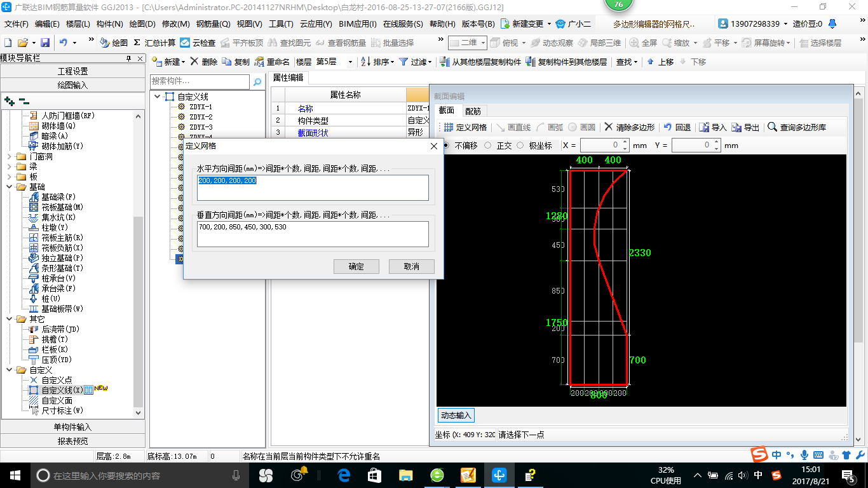Select 自定义线(X) in navigation tree
The image size is (868, 488).
pyautogui.click(x=62, y=390)
